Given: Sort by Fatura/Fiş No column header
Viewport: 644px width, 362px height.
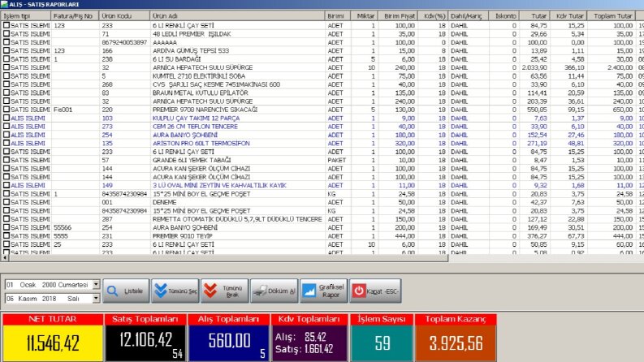Looking at the screenshot, I should point(76,15).
